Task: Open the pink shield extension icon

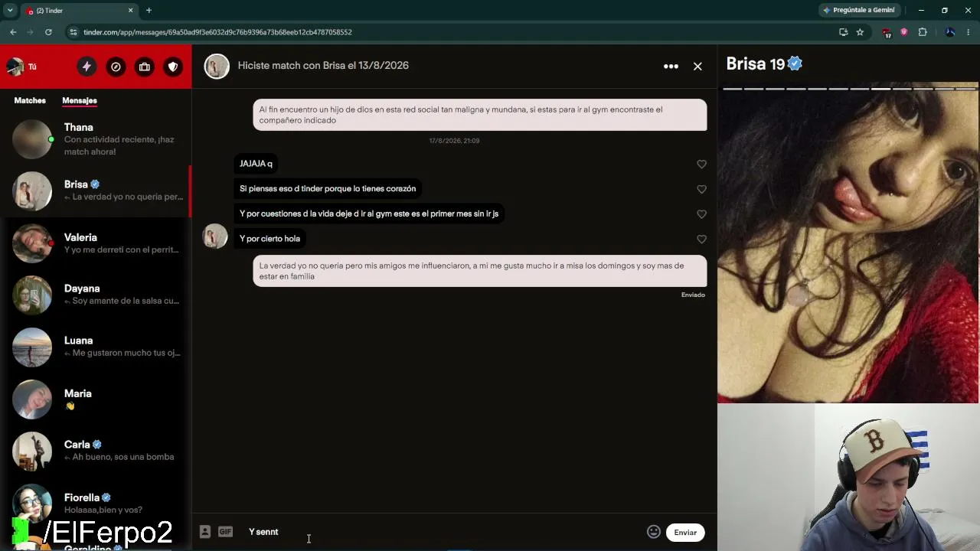Action: pos(904,32)
